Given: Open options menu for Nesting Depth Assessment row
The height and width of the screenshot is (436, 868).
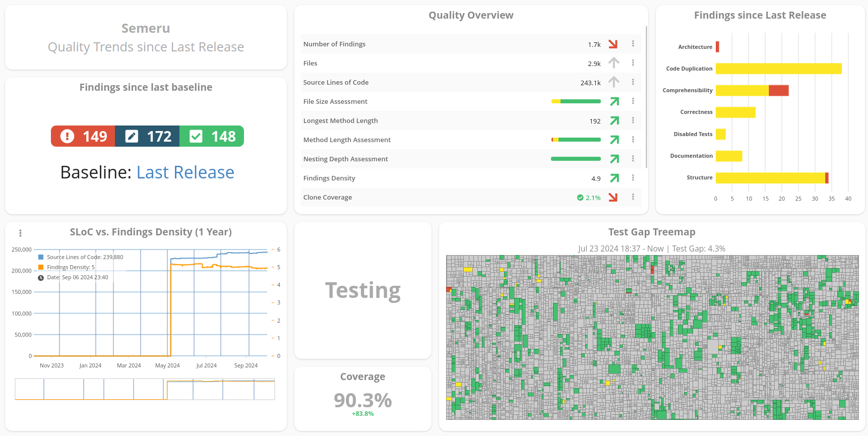Looking at the screenshot, I should coord(633,159).
